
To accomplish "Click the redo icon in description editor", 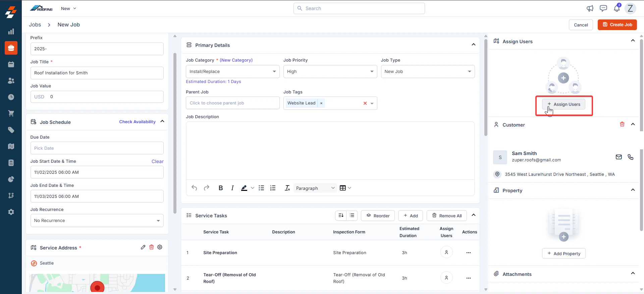I will pyautogui.click(x=207, y=188).
